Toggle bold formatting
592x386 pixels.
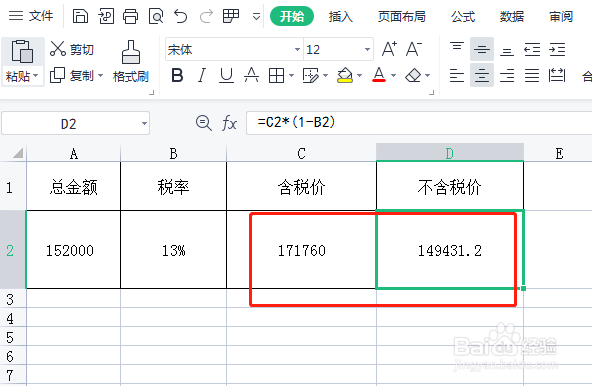[x=177, y=76]
